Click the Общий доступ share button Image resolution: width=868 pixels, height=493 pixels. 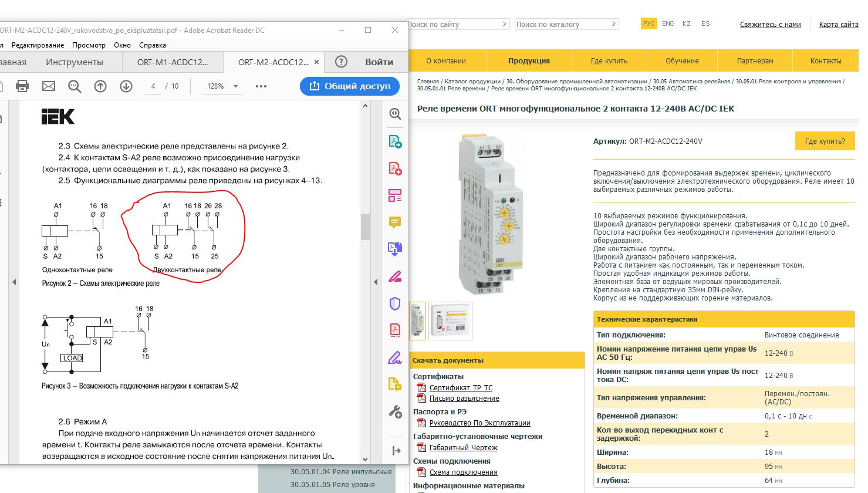[350, 86]
